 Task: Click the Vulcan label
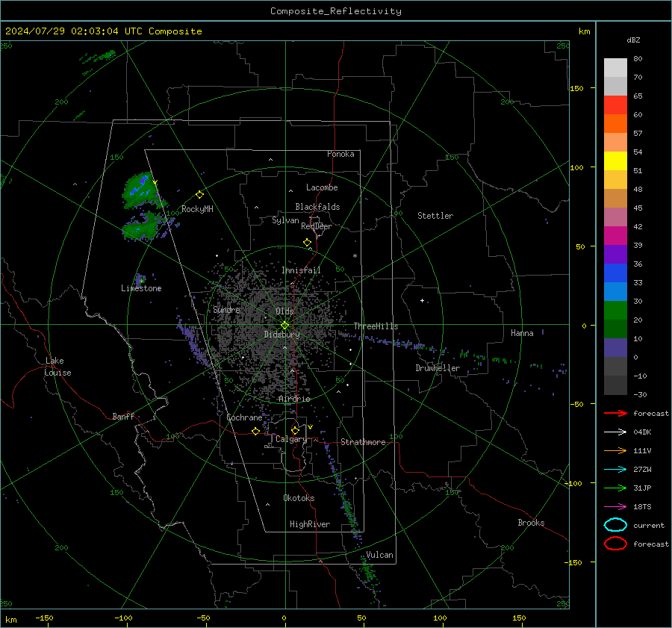380,555
